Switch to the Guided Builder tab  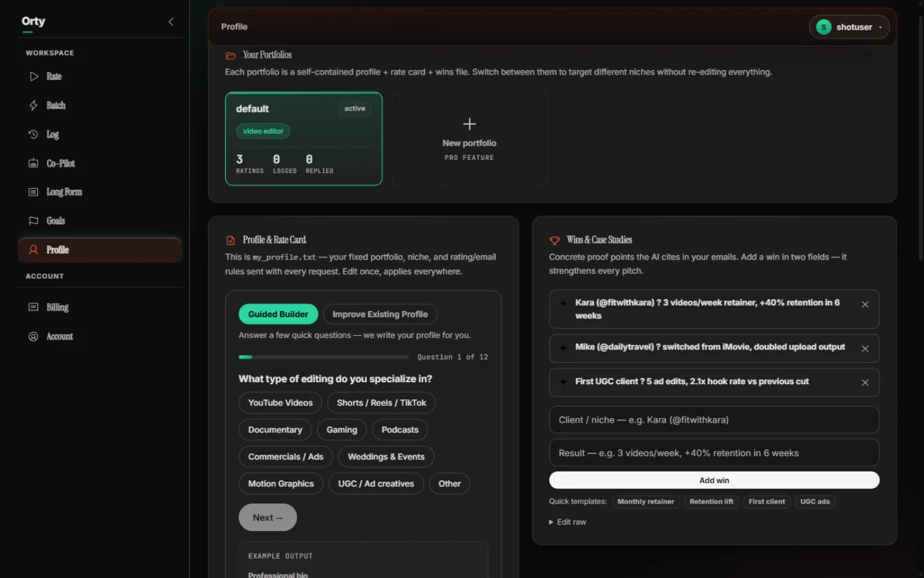pyautogui.click(x=278, y=314)
